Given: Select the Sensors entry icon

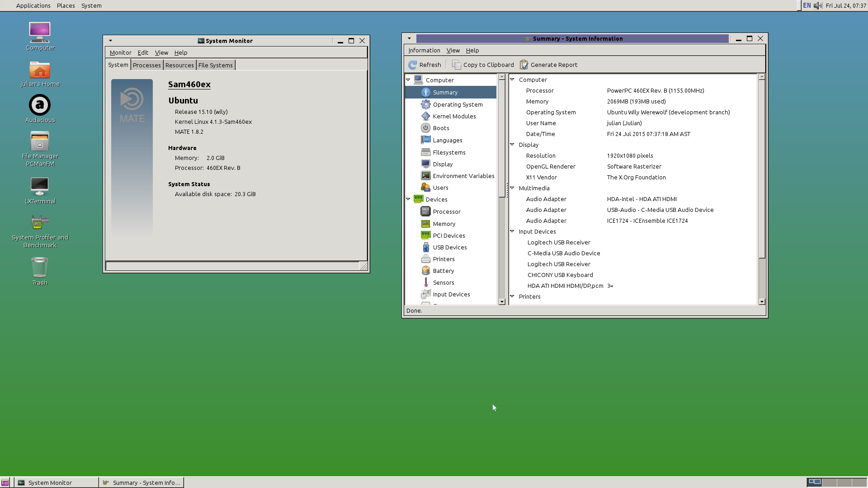Looking at the screenshot, I should [x=425, y=283].
